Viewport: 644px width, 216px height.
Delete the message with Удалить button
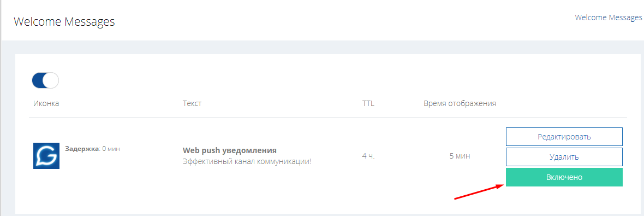[564, 157]
